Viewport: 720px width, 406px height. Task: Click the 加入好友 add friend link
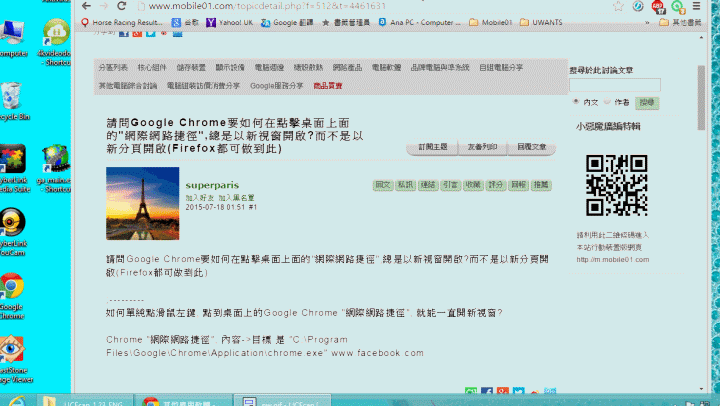click(200, 197)
